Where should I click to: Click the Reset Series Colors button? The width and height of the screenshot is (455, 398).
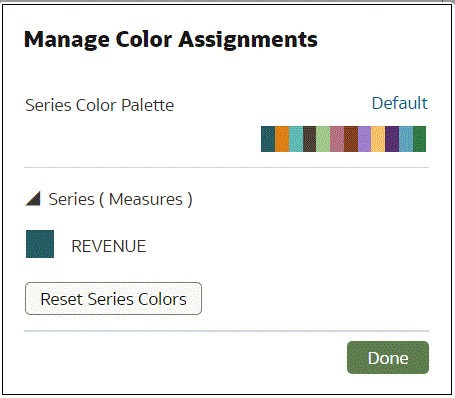113,299
